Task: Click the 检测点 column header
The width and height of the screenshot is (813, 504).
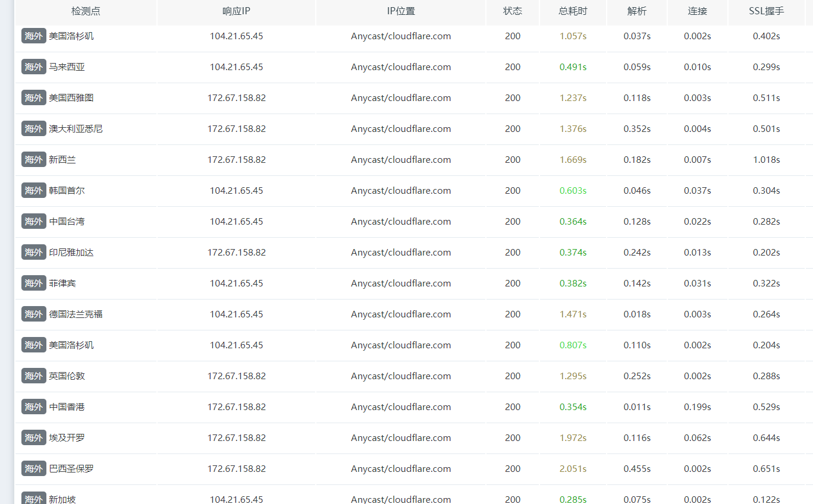Action: [x=86, y=11]
